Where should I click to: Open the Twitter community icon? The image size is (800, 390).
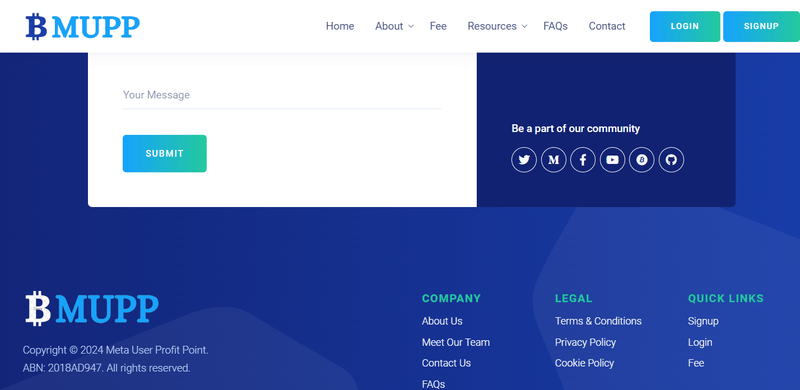(524, 160)
